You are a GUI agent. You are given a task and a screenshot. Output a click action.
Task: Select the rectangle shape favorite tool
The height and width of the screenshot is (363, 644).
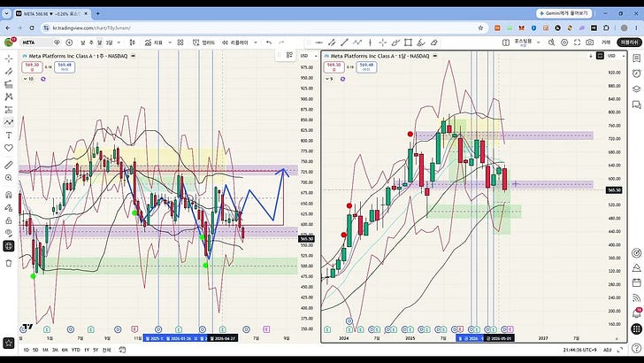408,42
